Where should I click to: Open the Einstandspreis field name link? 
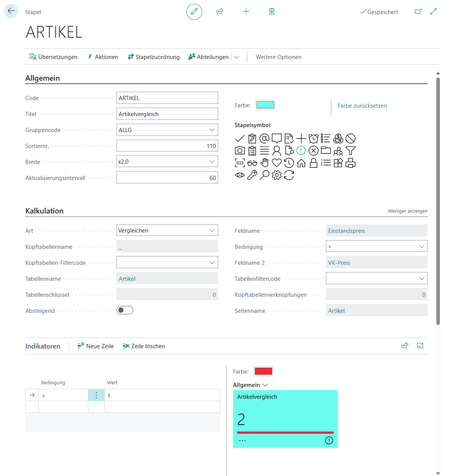(x=347, y=231)
